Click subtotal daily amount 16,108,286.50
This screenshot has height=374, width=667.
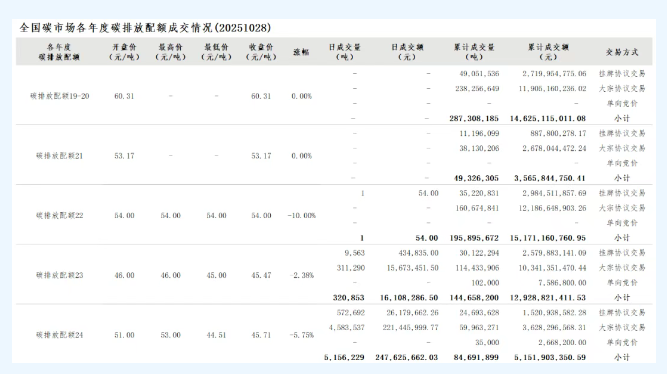[x=409, y=297]
